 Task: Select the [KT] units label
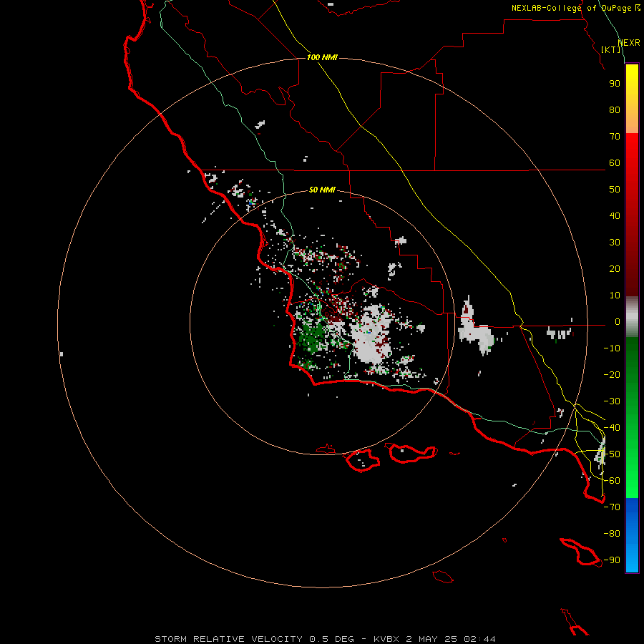611,49
